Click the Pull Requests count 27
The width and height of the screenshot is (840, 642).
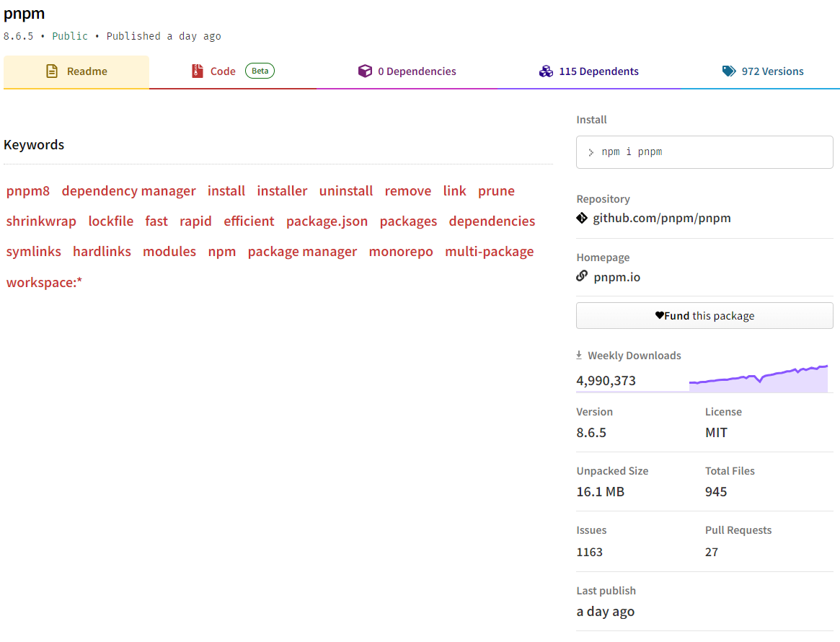(x=712, y=552)
